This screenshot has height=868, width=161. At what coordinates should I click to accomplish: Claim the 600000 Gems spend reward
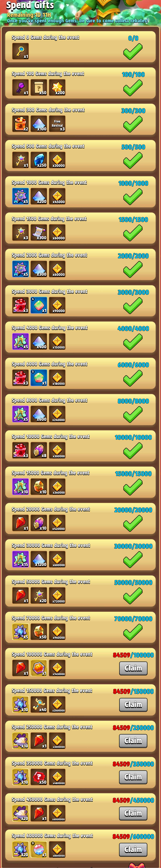point(133,849)
